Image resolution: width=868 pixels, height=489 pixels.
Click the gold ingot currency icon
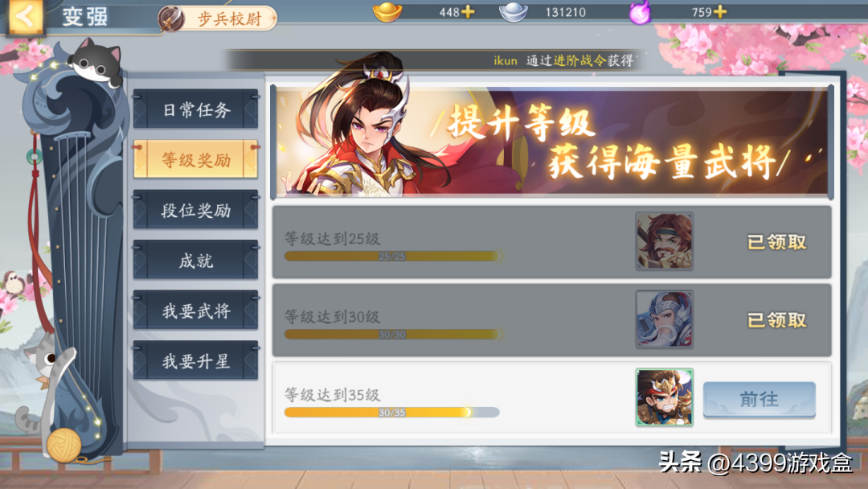[387, 11]
